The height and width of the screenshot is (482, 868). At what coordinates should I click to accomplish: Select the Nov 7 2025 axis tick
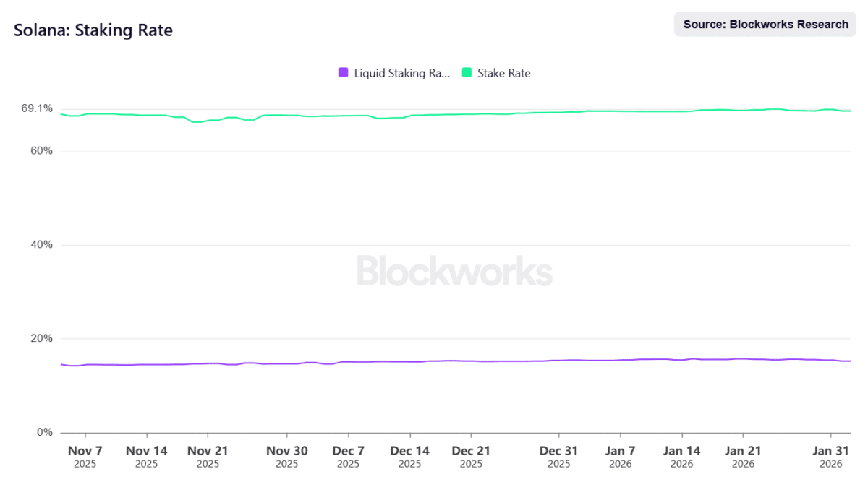85,456
